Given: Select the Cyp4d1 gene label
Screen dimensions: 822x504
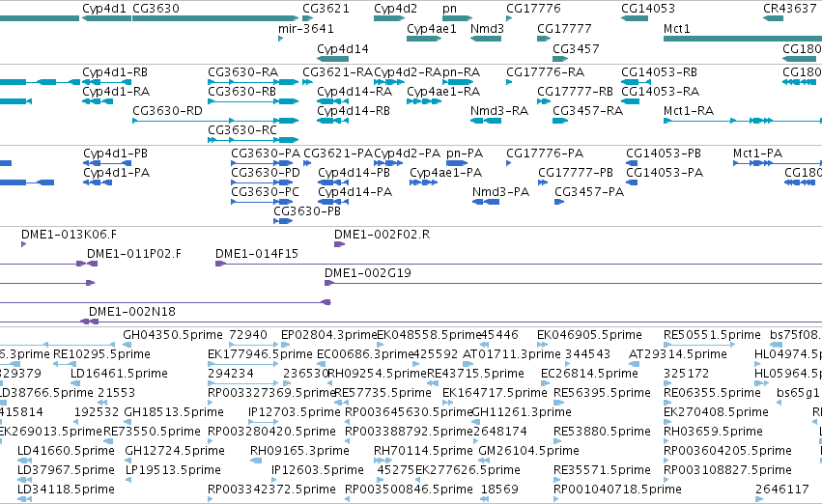Looking at the screenshot, I should (x=103, y=9).
